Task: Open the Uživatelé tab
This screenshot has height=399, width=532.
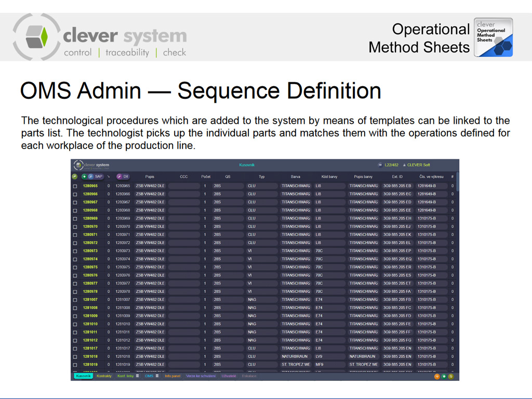Action: (x=229, y=376)
